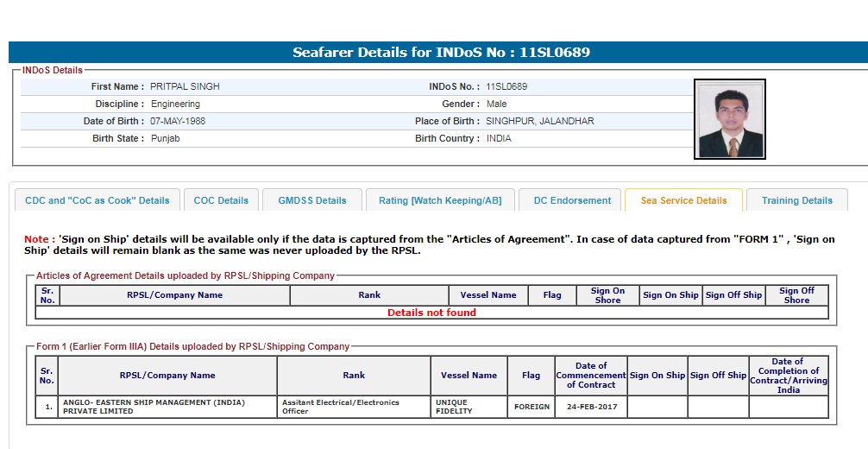Screen dimensions: 868x449
Task: Open the CDC and "CoC as Cook" Details tab
Action: [x=97, y=200]
